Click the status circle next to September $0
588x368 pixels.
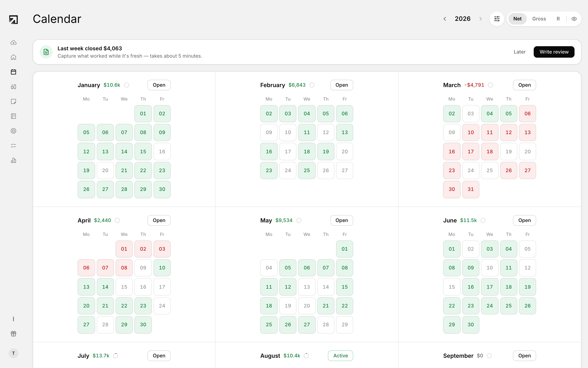tap(489, 356)
